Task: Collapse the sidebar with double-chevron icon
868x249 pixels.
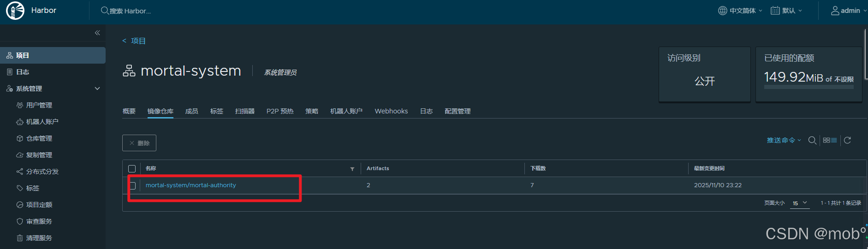Action: click(97, 33)
